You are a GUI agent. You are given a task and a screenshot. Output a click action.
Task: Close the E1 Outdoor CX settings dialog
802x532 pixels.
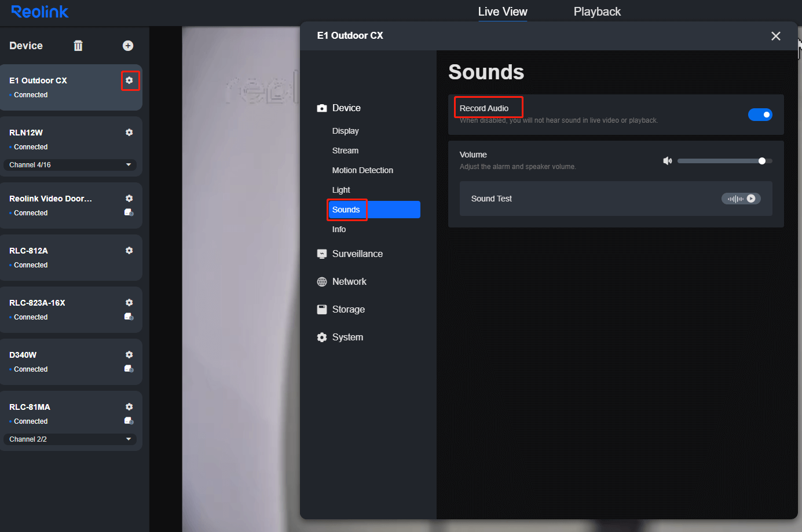coord(776,36)
